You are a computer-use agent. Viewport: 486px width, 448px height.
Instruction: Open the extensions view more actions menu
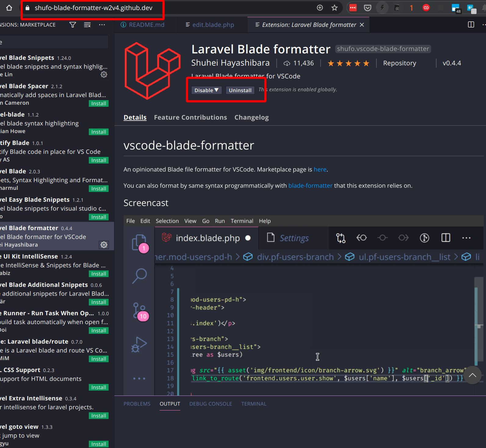click(102, 25)
